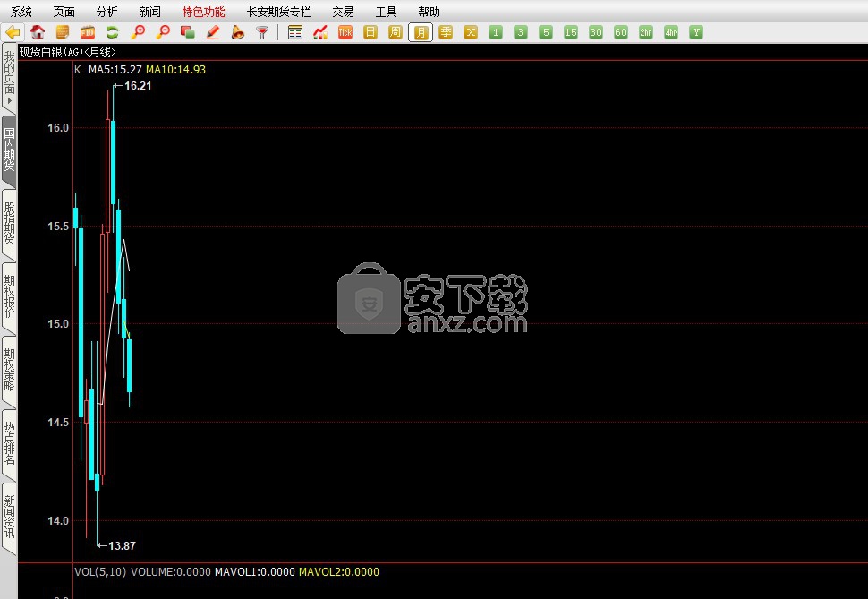Click the back arrow toolbar icon
The width and height of the screenshot is (868, 599).
click(x=13, y=32)
